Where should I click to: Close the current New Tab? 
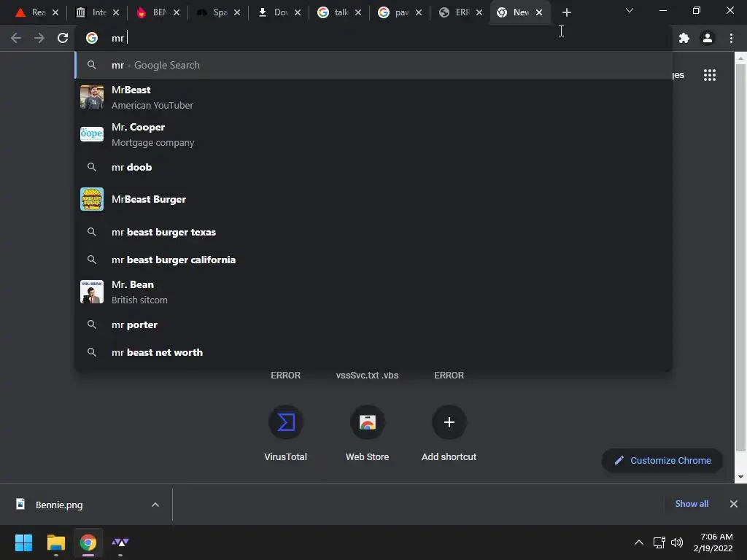(539, 12)
